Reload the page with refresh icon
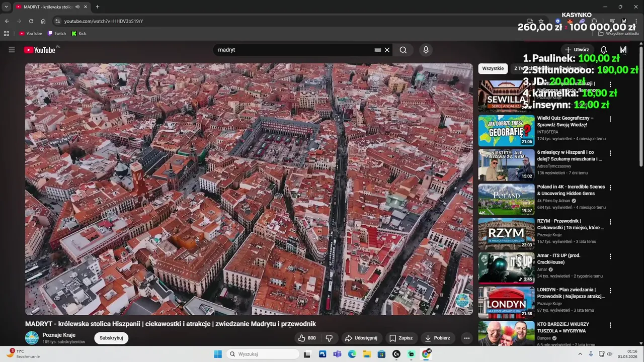This screenshot has height=362, width=644. tap(31, 21)
